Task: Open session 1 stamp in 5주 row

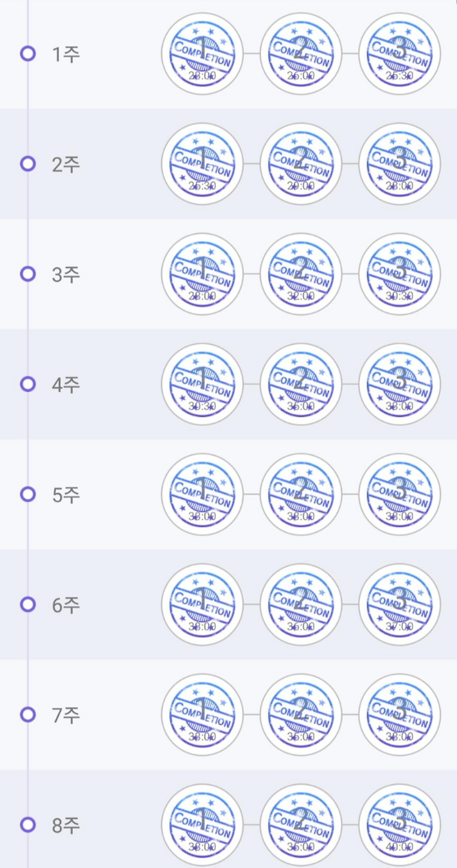Action: [202, 494]
